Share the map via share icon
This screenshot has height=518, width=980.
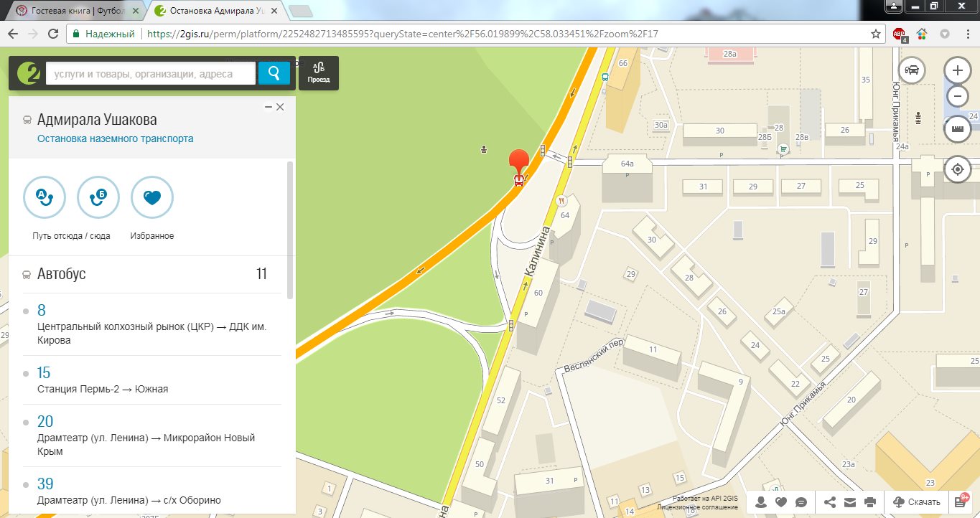click(830, 502)
